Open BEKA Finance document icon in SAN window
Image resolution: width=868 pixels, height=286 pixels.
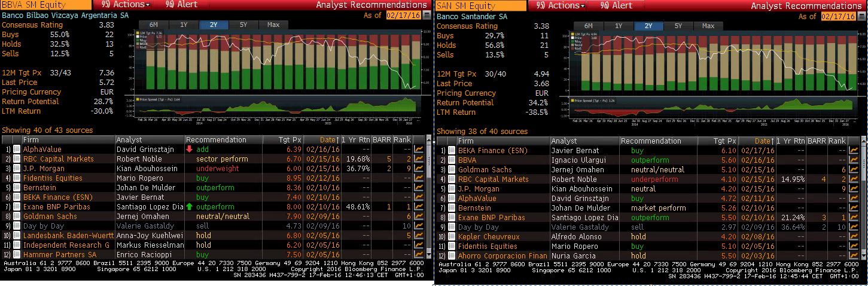(452, 151)
